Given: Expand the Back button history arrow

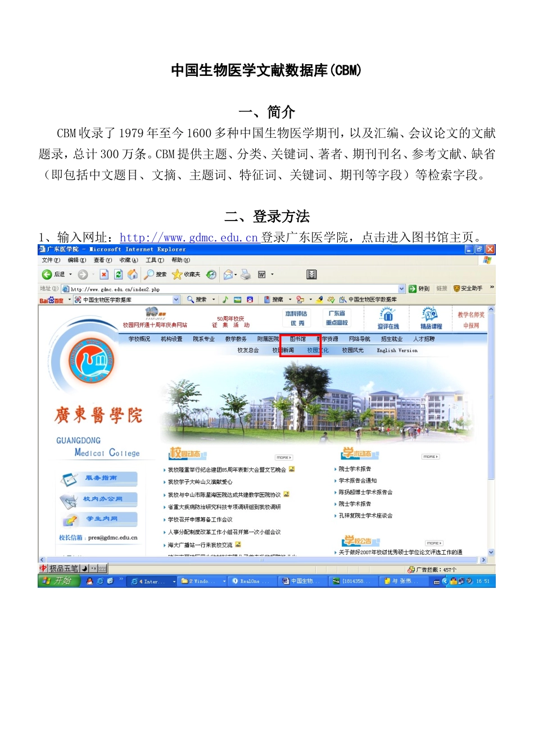Looking at the screenshot, I should point(70,274).
